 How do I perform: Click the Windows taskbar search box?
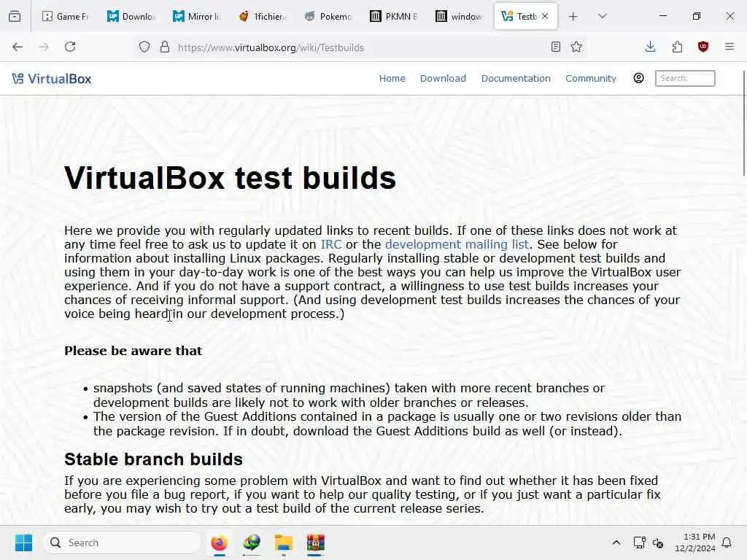(122, 542)
